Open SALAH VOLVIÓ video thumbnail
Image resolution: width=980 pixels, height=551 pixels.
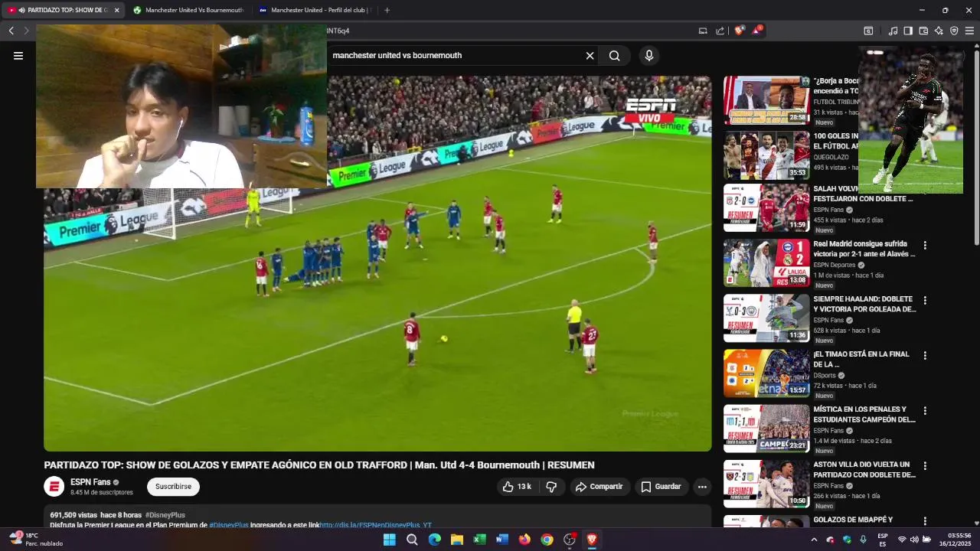tap(766, 207)
